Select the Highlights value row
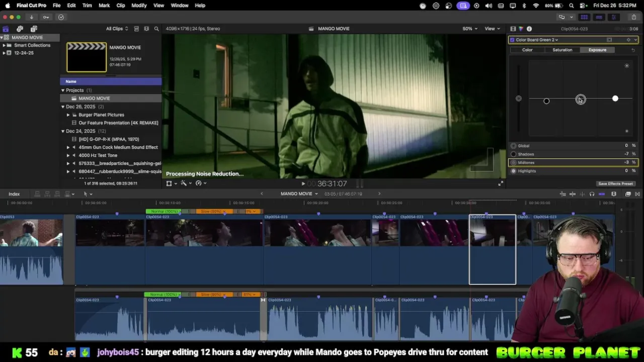Viewport: 644px width, 362px height. [573, 171]
